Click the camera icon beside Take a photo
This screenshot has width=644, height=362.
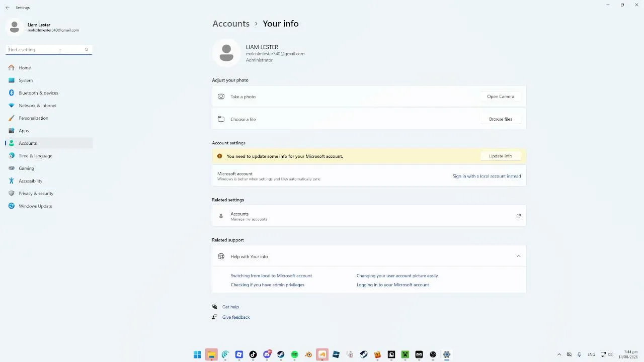click(x=221, y=97)
